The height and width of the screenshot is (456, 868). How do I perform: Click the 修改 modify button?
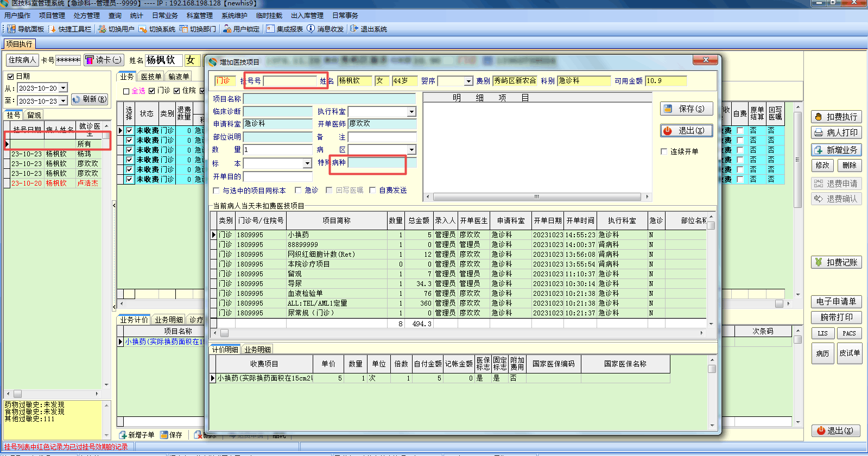point(822,165)
